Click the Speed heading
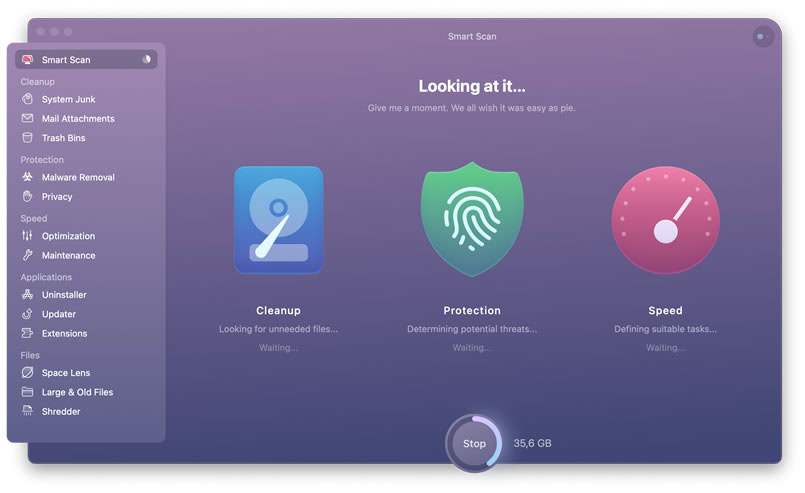 pos(665,310)
